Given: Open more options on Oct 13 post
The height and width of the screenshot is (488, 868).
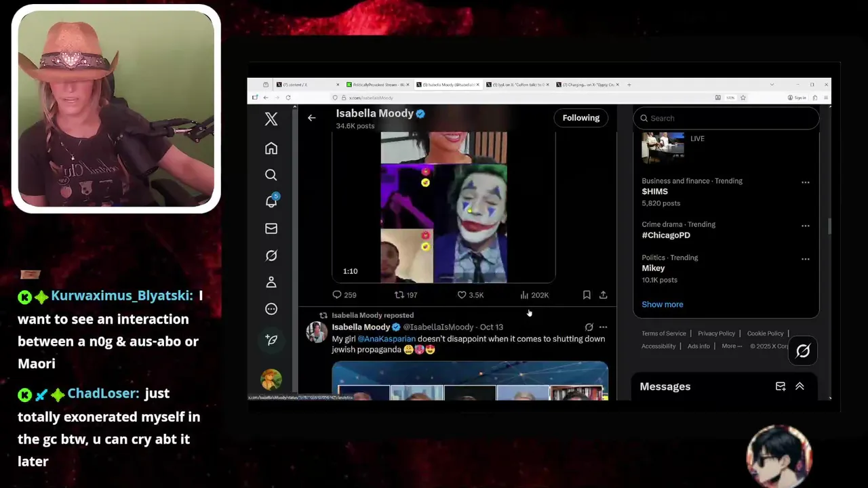Looking at the screenshot, I should 603,327.
